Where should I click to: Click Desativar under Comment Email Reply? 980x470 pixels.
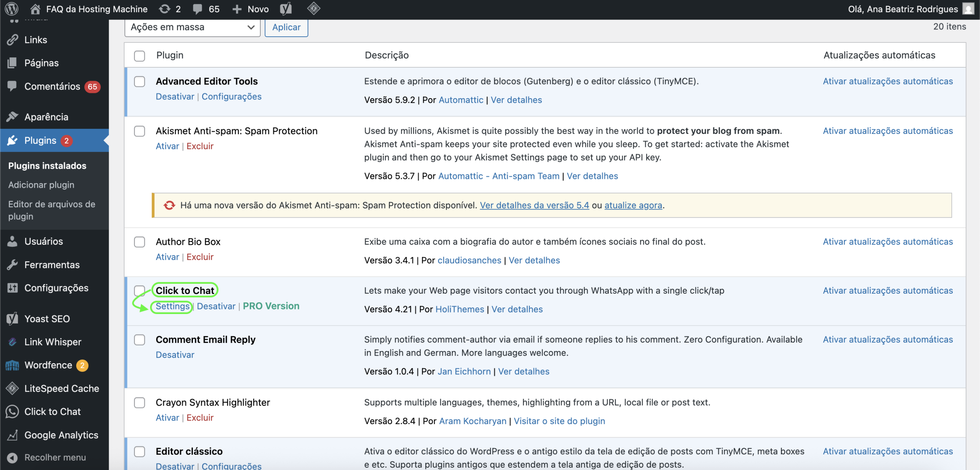click(x=175, y=355)
